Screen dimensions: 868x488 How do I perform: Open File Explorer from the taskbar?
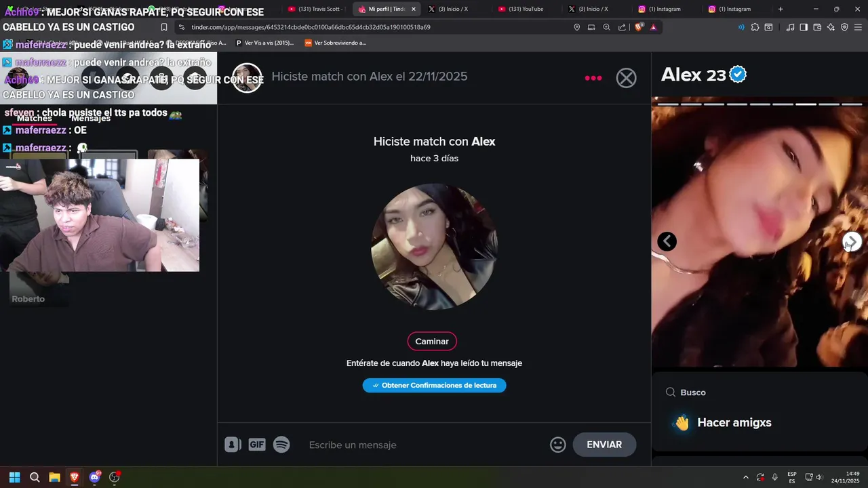coord(54,477)
